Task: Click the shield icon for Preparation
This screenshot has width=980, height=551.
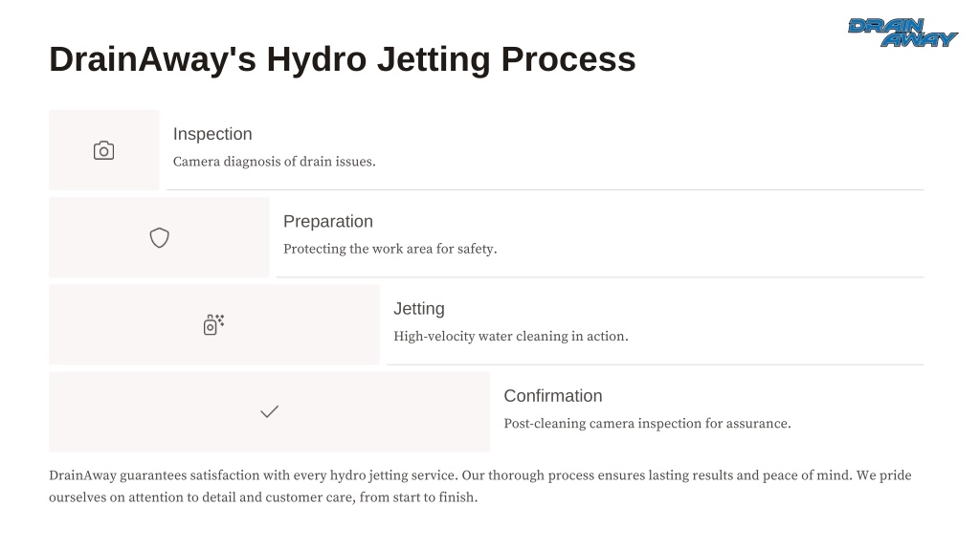Action: tap(160, 237)
